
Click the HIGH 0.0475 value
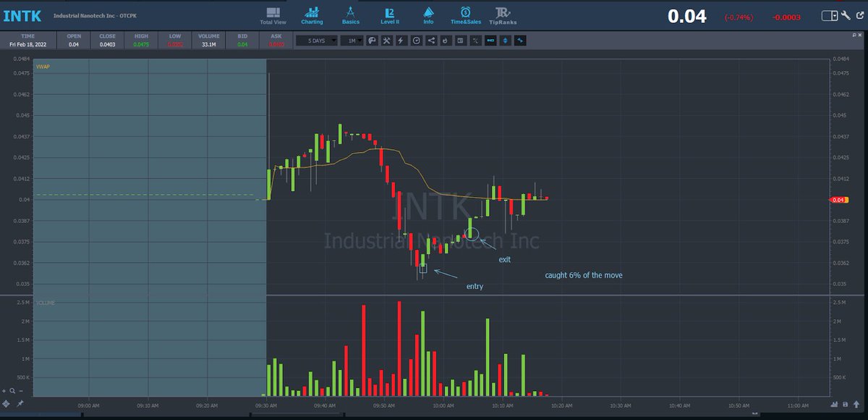pos(141,44)
